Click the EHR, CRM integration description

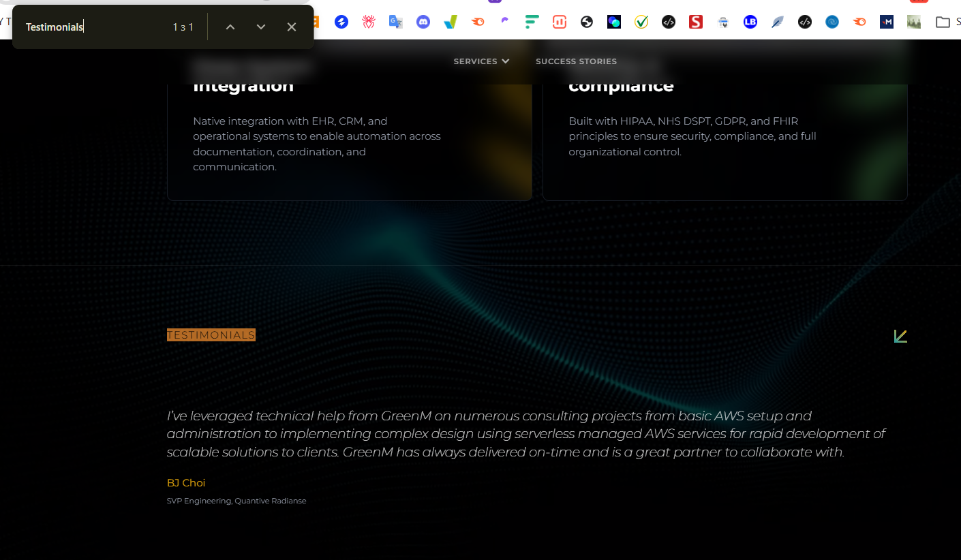click(317, 144)
